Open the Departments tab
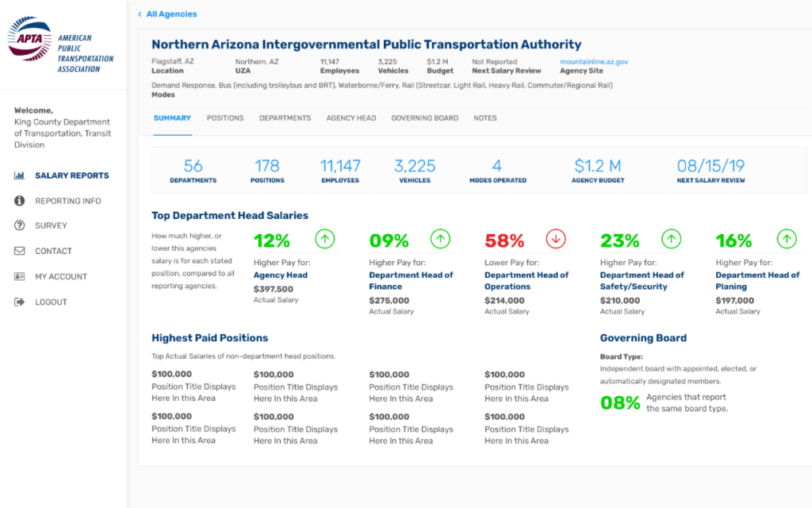Screen dimensions: 812x508 (285, 118)
